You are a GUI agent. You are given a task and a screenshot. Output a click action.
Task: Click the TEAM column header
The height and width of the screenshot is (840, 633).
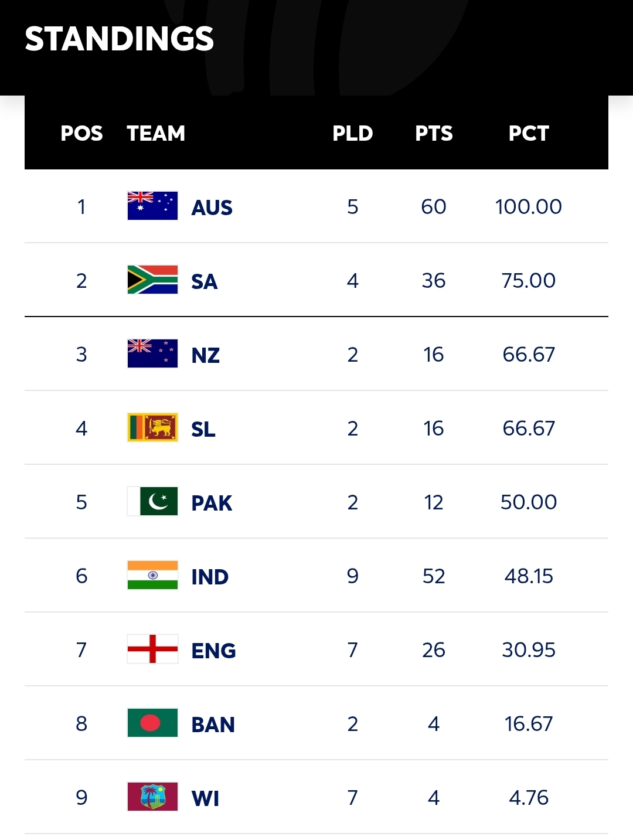tap(156, 133)
